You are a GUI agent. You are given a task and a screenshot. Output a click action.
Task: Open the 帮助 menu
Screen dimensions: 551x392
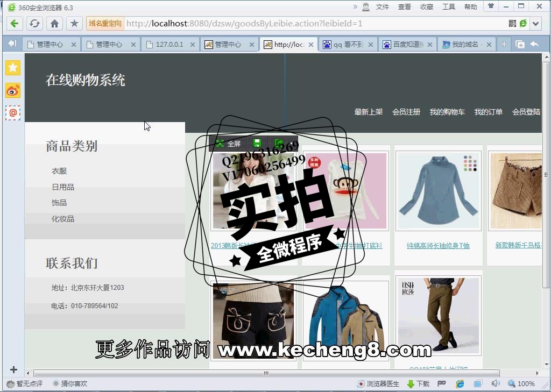click(x=470, y=6)
